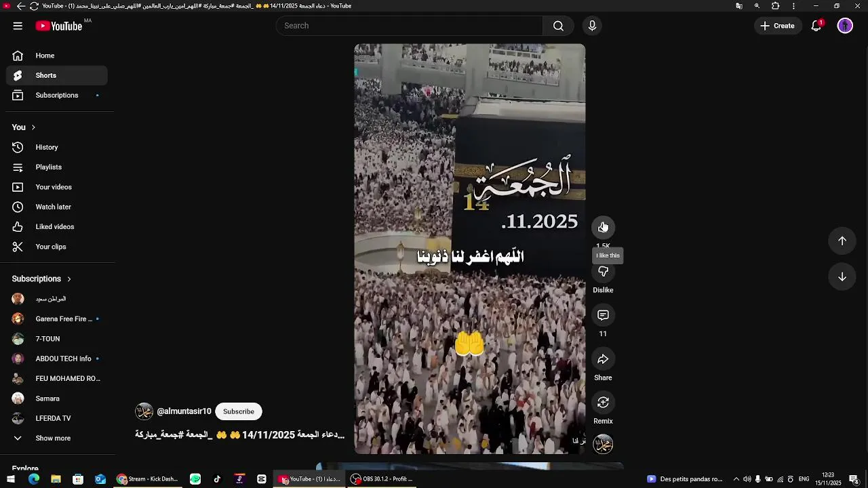Screen dimensions: 868x488
Task: Subscribe to the almuntasir10 channel
Action: pyautogui.click(x=239, y=411)
